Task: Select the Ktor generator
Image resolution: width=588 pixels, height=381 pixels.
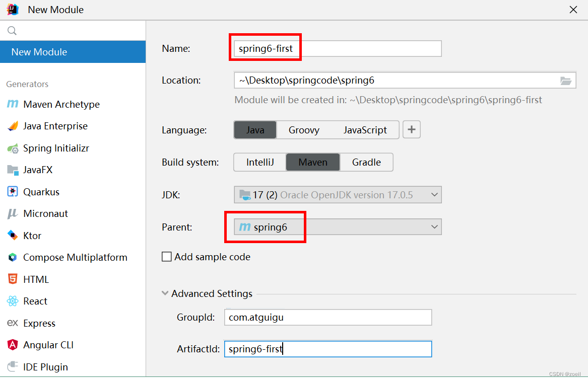Action: pyautogui.click(x=73, y=236)
